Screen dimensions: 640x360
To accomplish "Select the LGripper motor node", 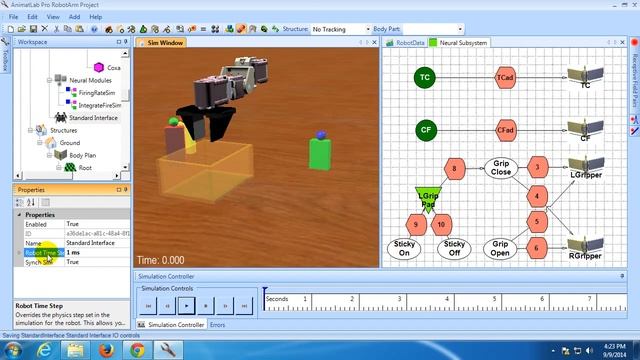I will click(586, 168).
